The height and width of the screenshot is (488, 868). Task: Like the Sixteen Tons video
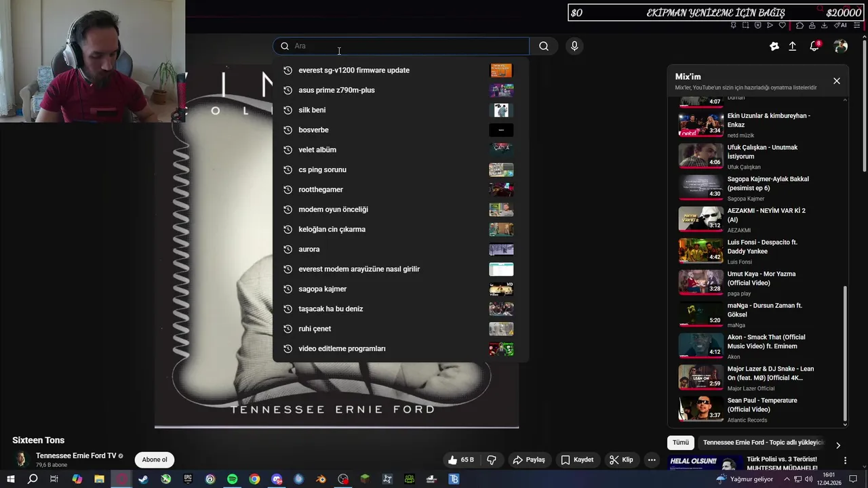(461, 460)
